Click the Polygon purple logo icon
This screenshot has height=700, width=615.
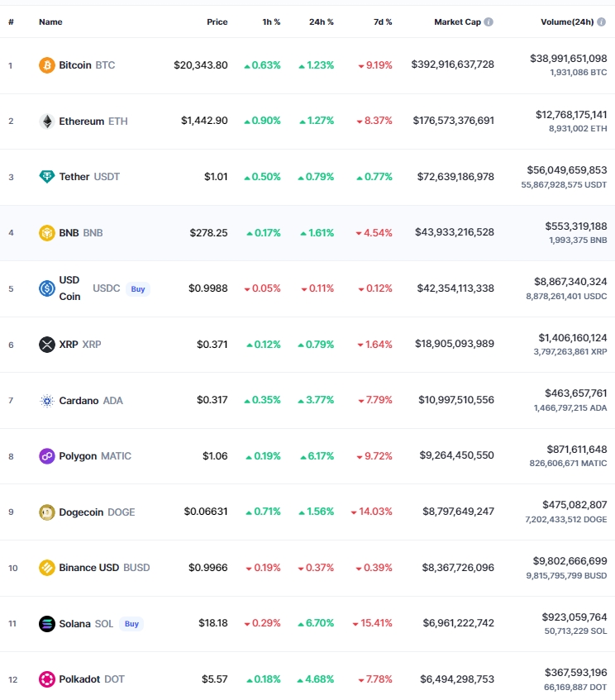pyautogui.click(x=47, y=456)
